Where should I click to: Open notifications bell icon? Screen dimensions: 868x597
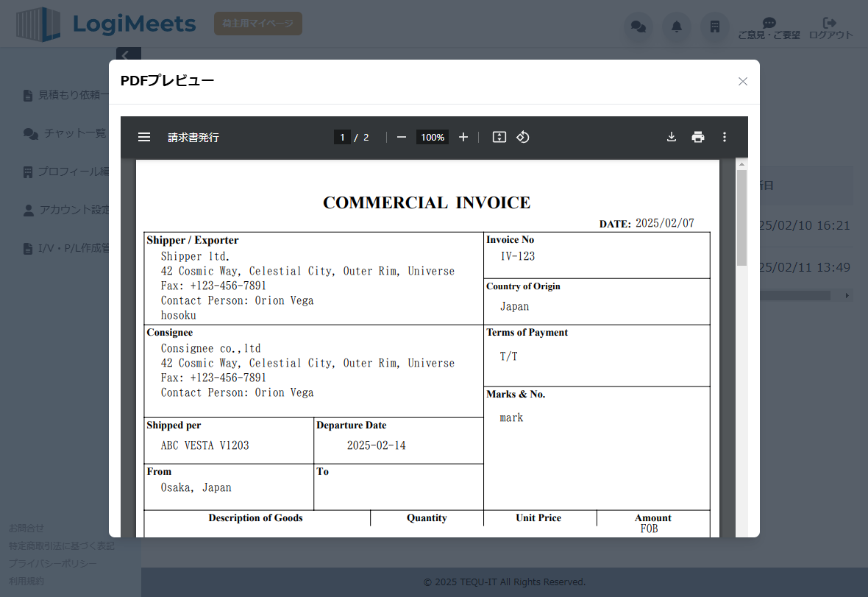pyautogui.click(x=677, y=26)
